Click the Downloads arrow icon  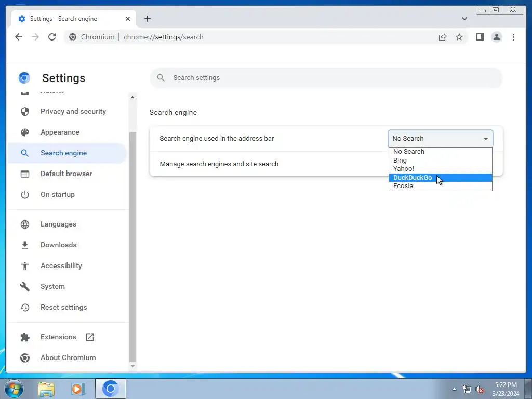point(25,245)
